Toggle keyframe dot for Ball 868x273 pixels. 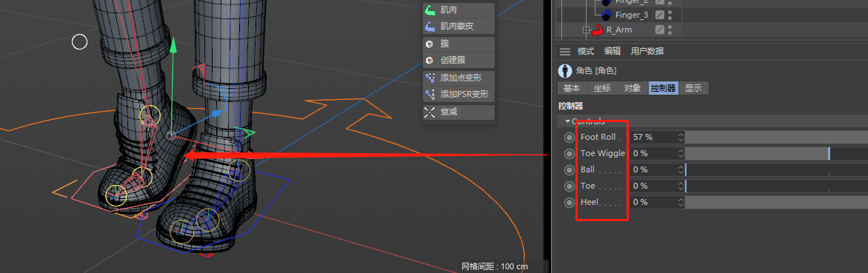click(569, 169)
